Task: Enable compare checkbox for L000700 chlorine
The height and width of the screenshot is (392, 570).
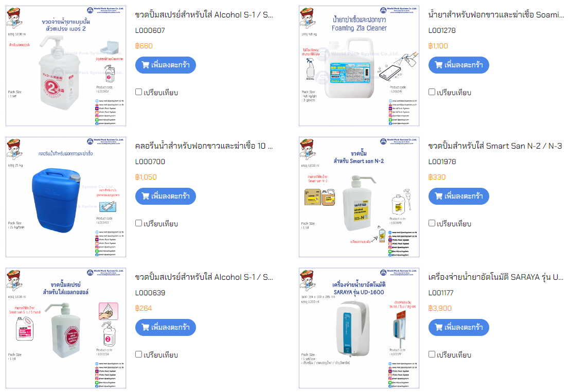Action: click(138, 223)
